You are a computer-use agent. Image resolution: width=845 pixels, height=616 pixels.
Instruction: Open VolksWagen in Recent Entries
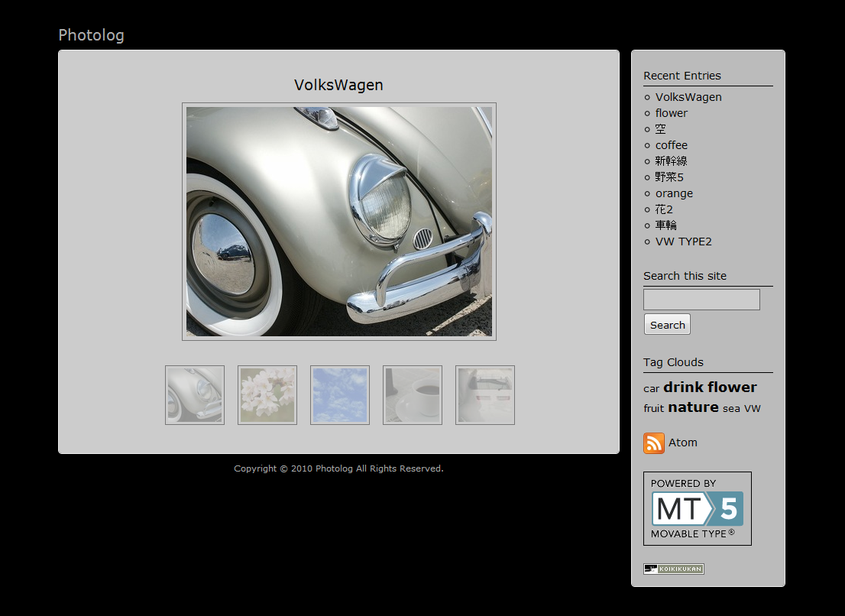688,97
